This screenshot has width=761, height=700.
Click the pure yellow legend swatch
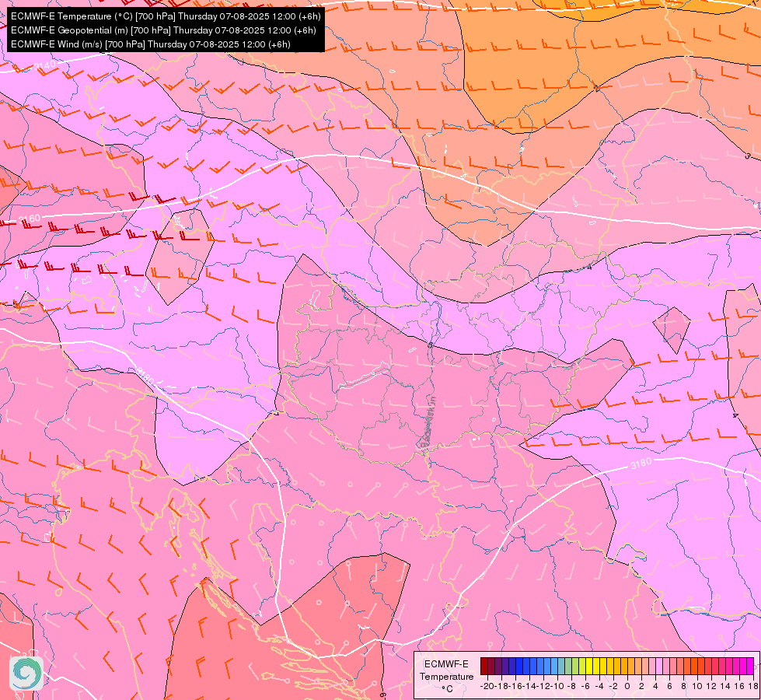coord(589,666)
